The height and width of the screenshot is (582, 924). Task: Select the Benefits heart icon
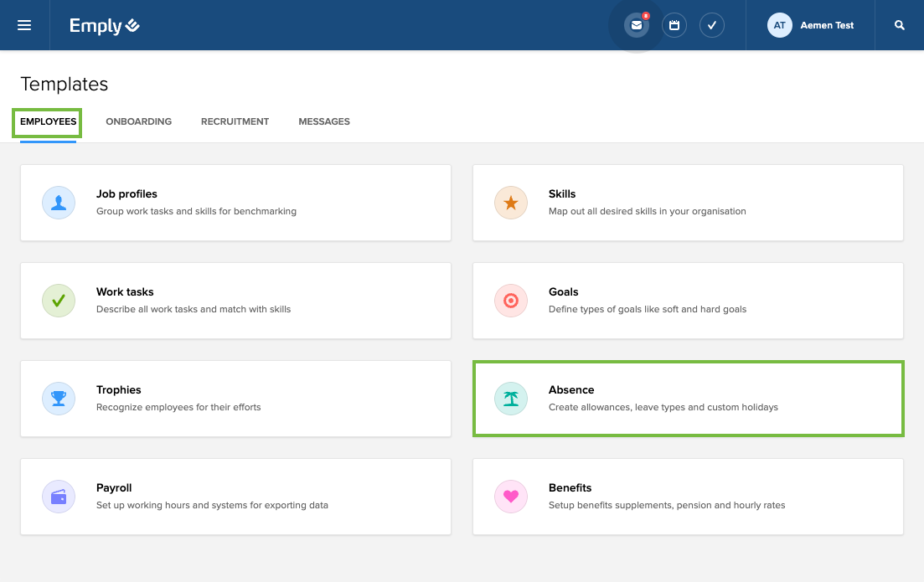tap(511, 497)
